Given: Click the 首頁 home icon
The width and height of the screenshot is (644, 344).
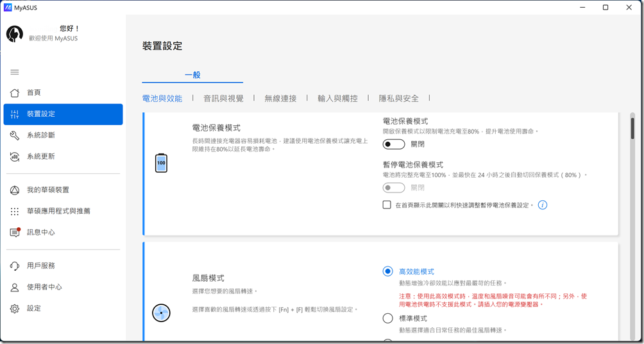Looking at the screenshot, I should 15,93.
